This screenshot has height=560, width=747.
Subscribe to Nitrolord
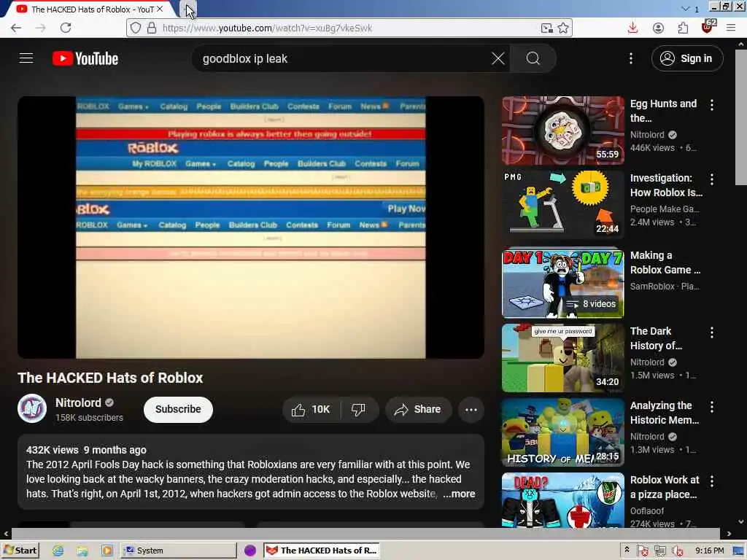[178, 410]
